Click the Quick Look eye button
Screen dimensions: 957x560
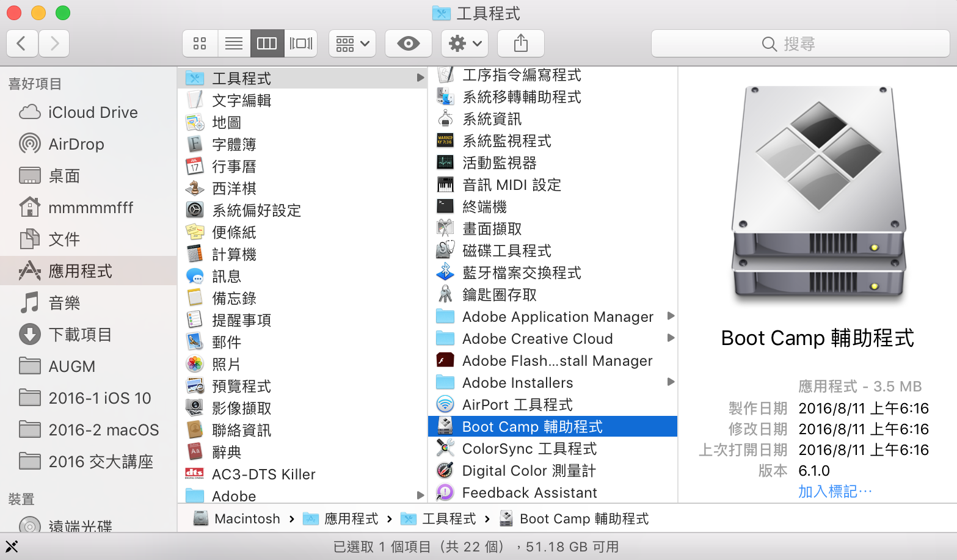tap(408, 43)
